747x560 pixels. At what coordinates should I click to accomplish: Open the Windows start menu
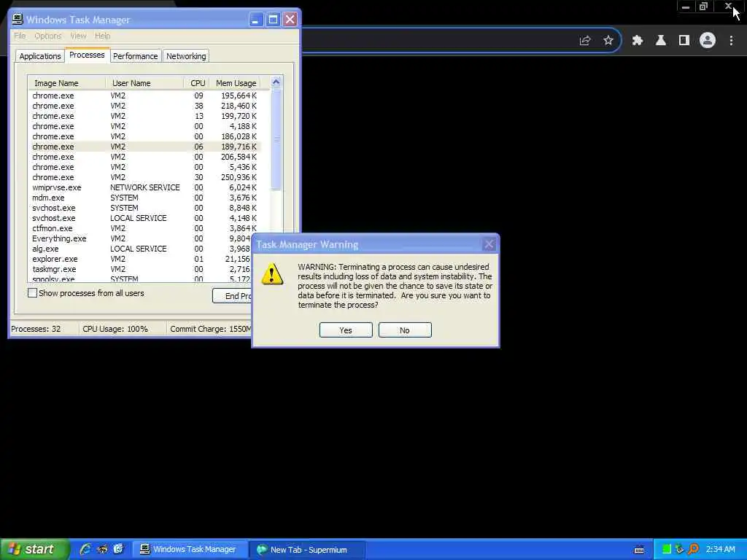(34, 549)
